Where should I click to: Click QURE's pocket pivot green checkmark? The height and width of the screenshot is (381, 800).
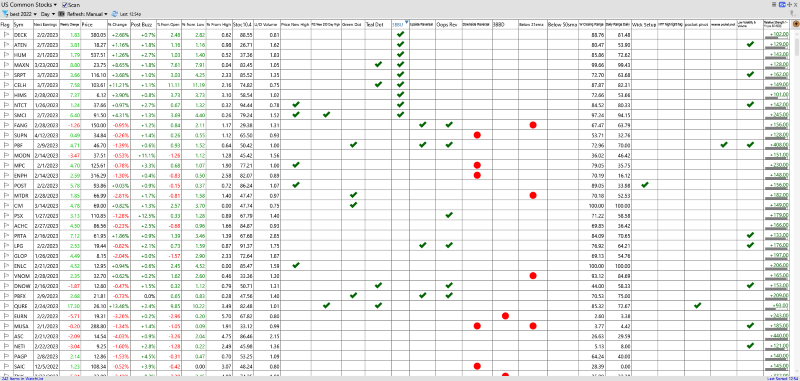[697, 305]
